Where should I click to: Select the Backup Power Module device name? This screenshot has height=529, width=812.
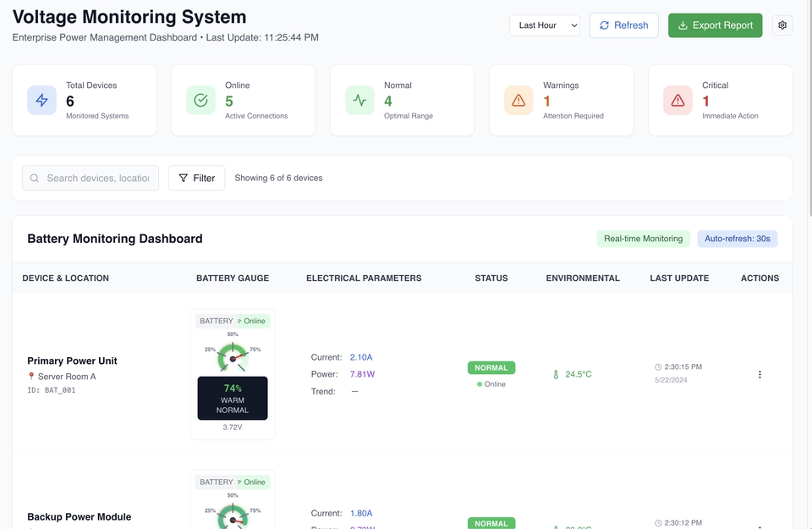point(80,517)
